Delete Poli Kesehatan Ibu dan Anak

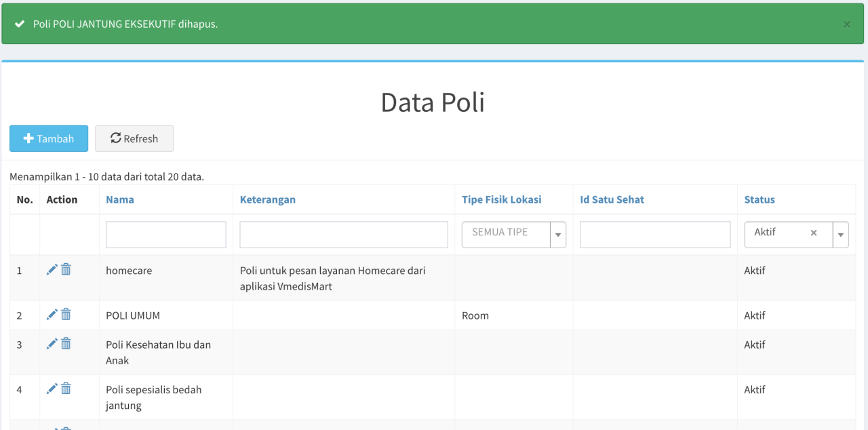click(x=66, y=344)
